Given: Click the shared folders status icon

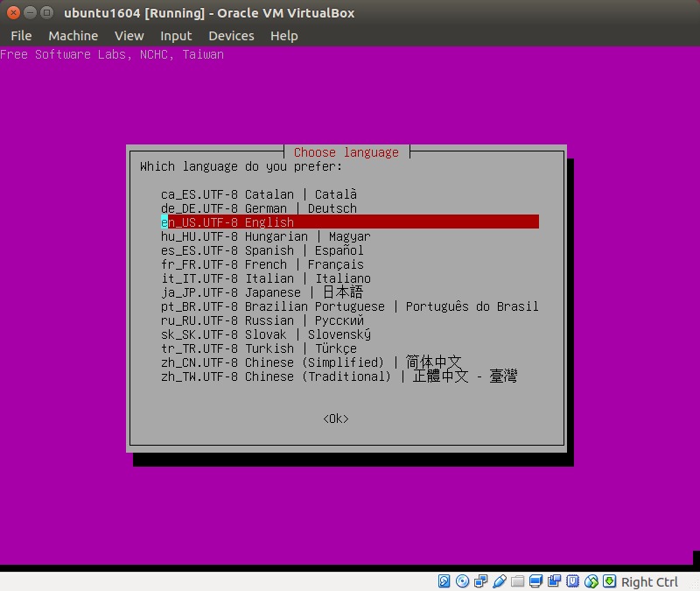Looking at the screenshot, I should tap(518, 581).
